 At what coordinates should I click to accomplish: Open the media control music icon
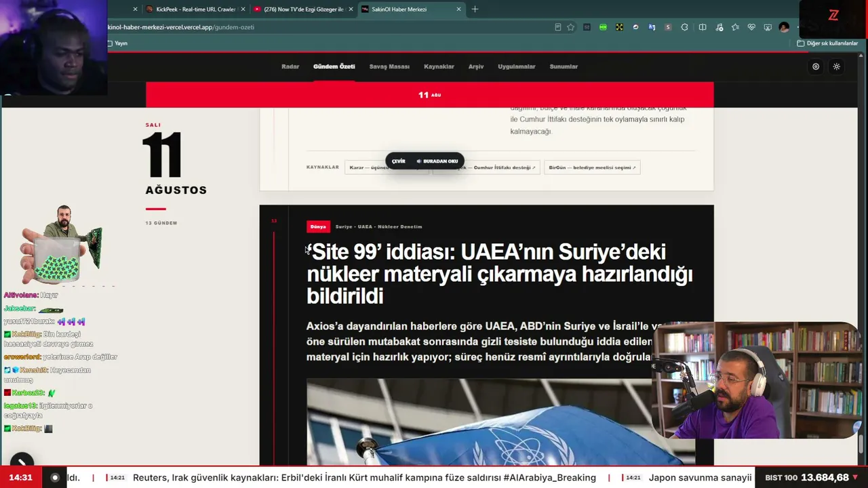click(719, 27)
